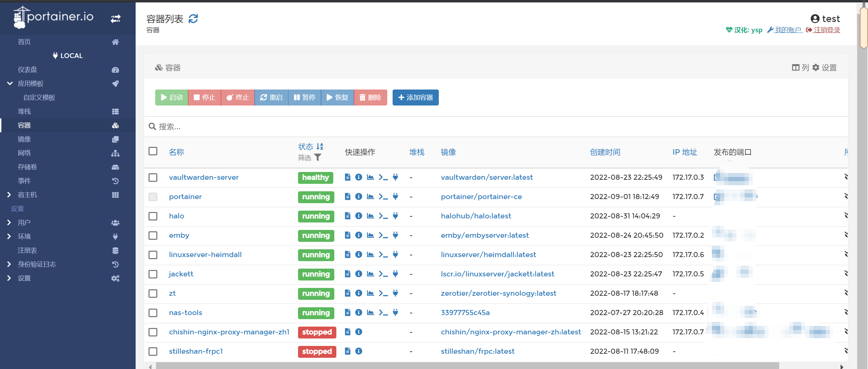Check the halo row checkbox

(153, 216)
